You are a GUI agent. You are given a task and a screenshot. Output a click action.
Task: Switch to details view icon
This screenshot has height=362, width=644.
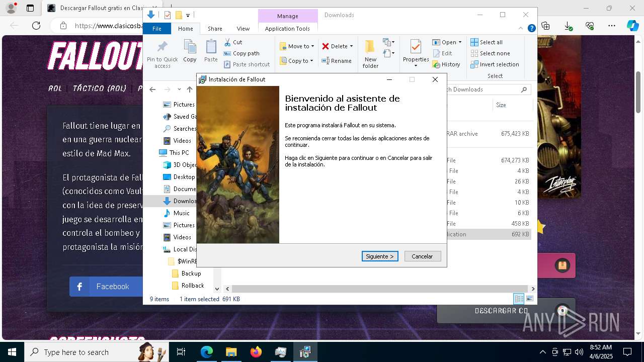(519, 299)
